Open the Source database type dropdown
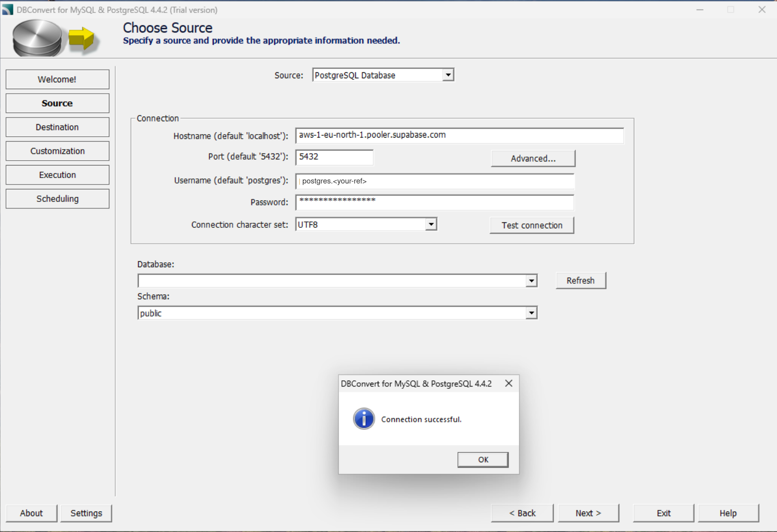The width and height of the screenshot is (777, 532). click(448, 75)
